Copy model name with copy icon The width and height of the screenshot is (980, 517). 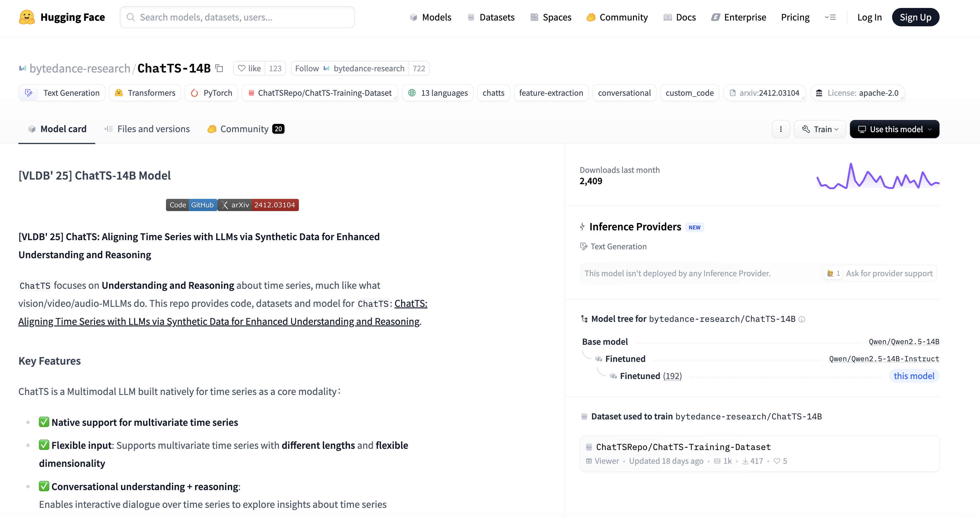[x=219, y=68]
